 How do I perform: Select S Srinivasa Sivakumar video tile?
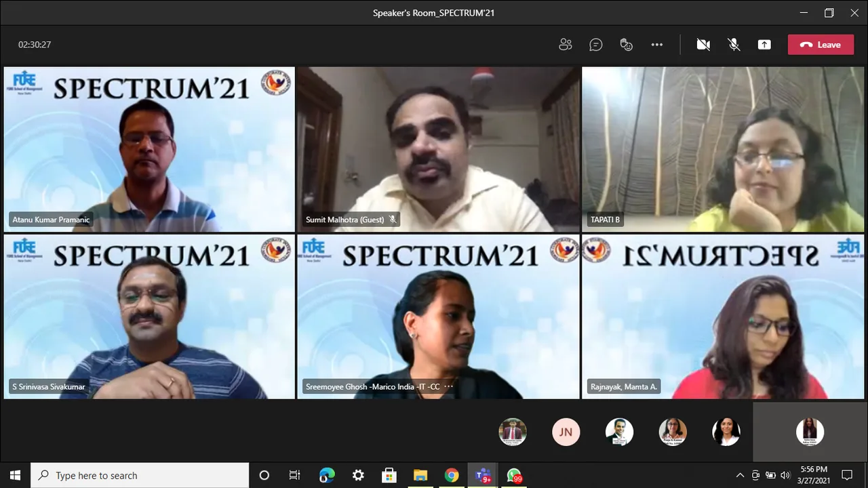click(x=149, y=317)
